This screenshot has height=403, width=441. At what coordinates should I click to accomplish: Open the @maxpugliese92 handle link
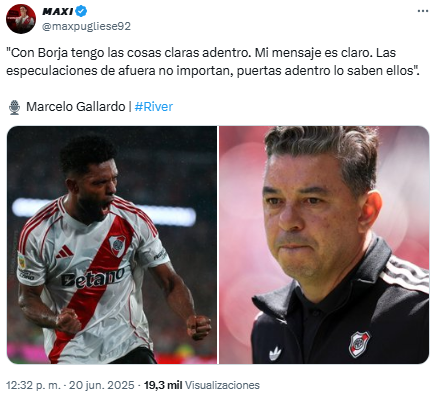(x=86, y=26)
